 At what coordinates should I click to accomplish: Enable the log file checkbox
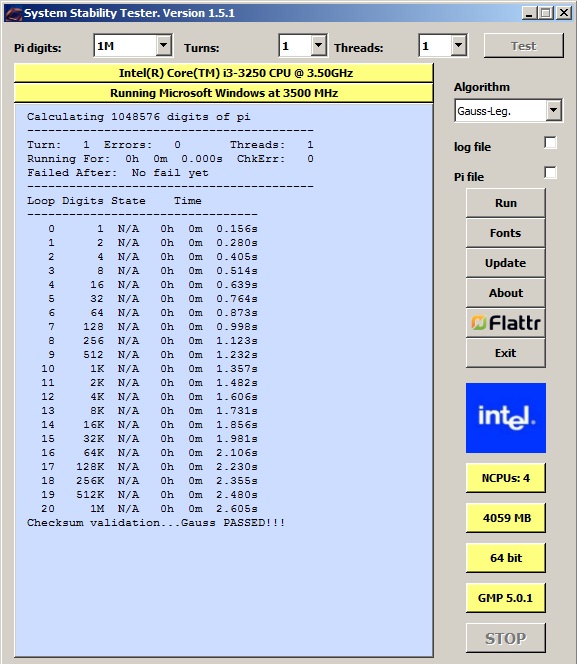(x=550, y=143)
